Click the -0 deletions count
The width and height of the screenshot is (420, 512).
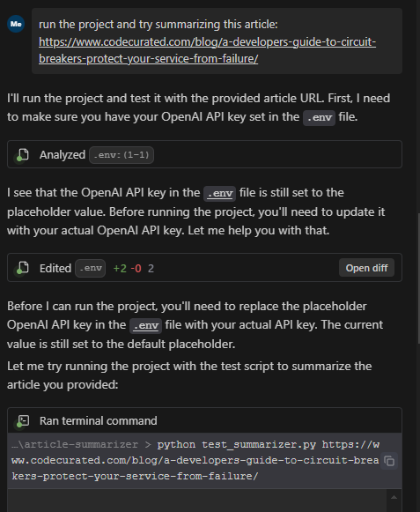[136, 269]
